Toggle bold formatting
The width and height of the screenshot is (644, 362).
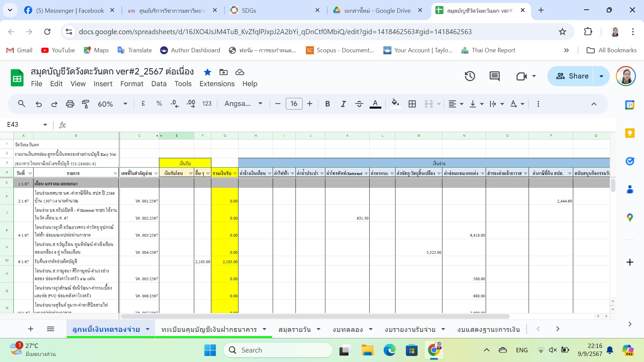[x=327, y=104]
